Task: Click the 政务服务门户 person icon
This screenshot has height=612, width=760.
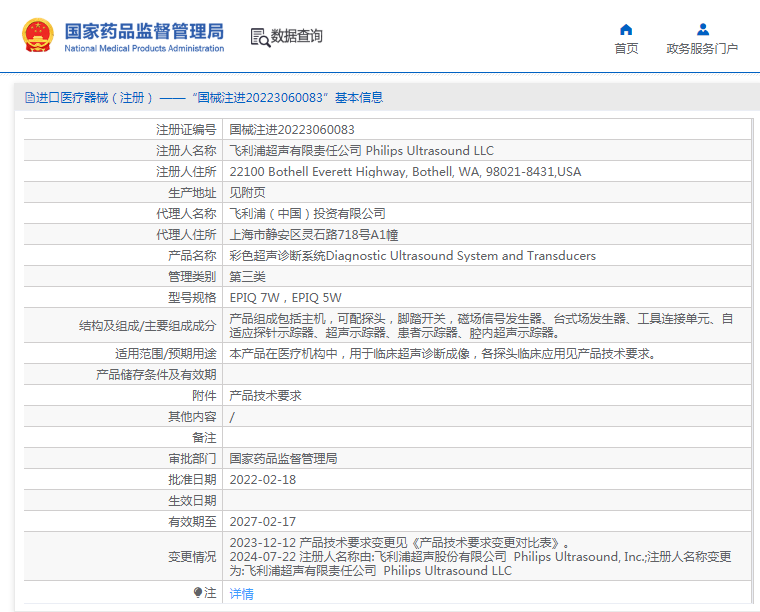Action: point(702,29)
